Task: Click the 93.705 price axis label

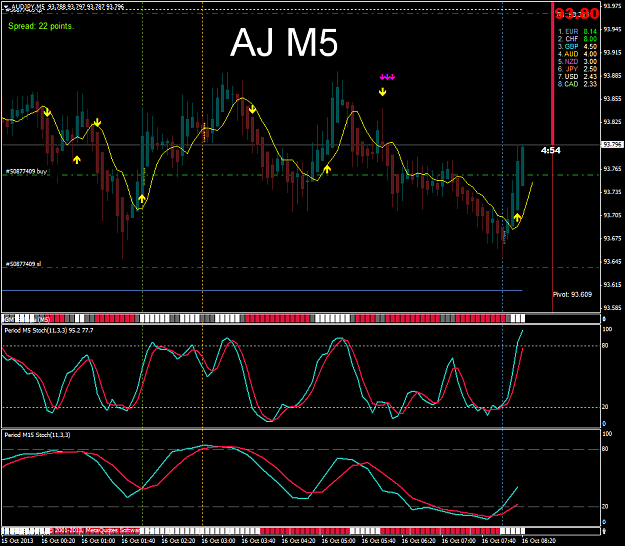Action: [612, 215]
